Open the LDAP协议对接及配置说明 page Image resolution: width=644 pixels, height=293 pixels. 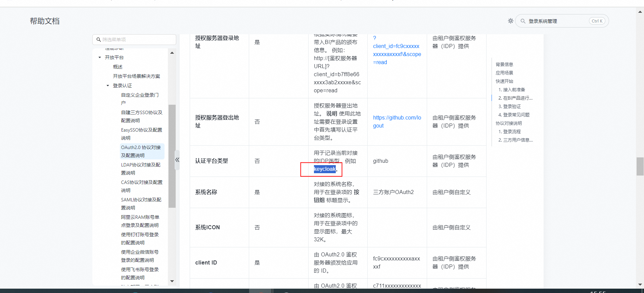coord(141,169)
